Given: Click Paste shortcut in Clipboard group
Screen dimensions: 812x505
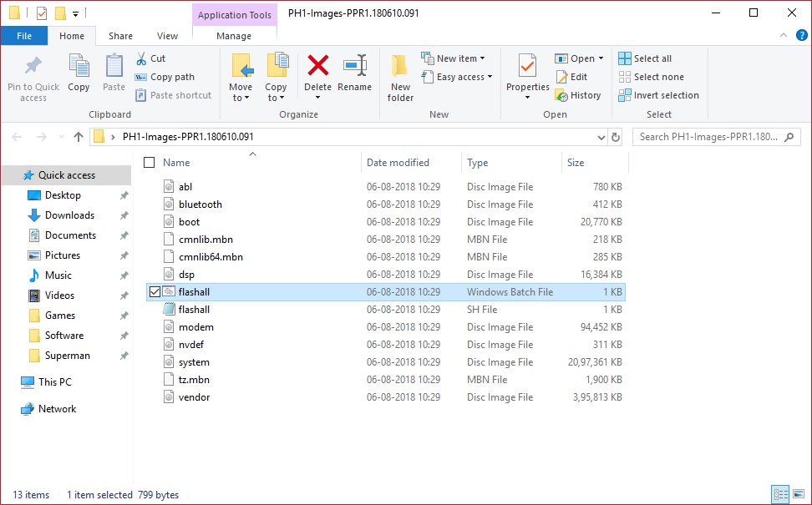Looking at the screenshot, I should [x=174, y=95].
